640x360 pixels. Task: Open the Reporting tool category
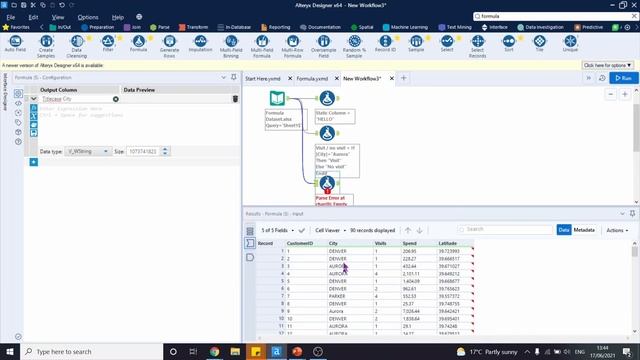(x=276, y=27)
